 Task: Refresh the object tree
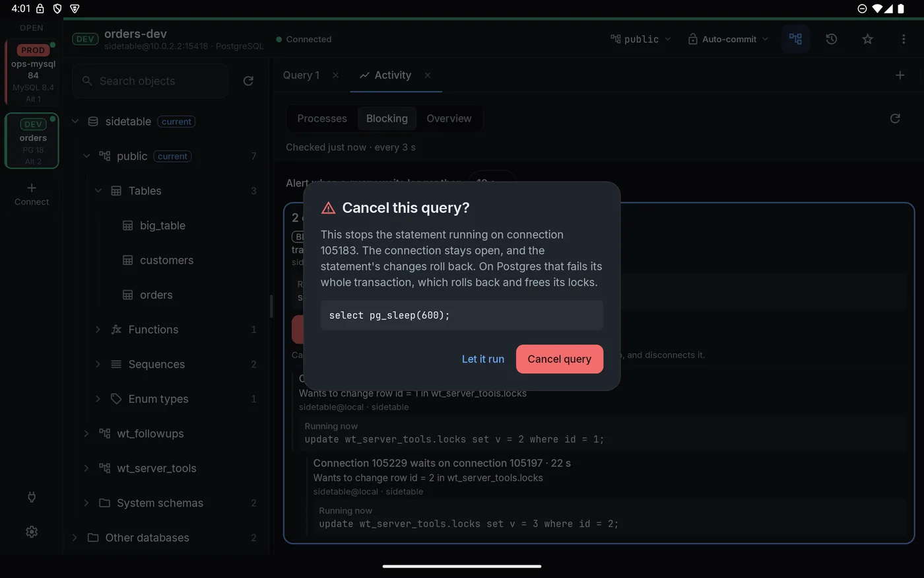(248, 81)
